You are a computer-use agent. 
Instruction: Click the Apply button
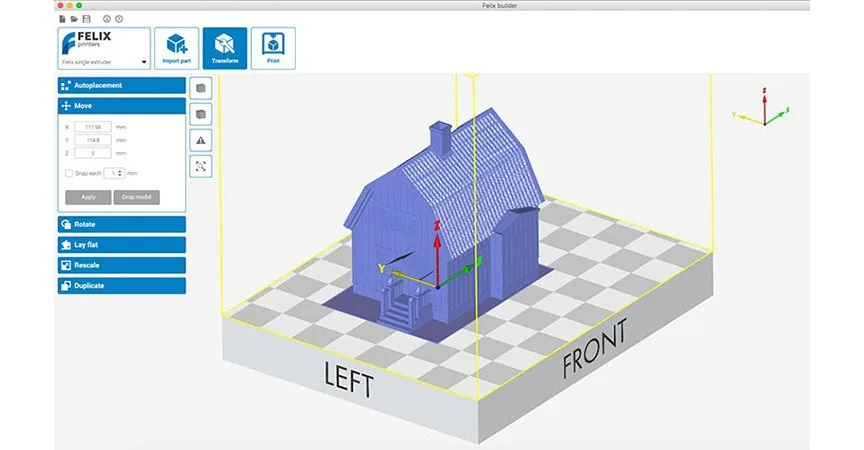(x=88, y=197)
